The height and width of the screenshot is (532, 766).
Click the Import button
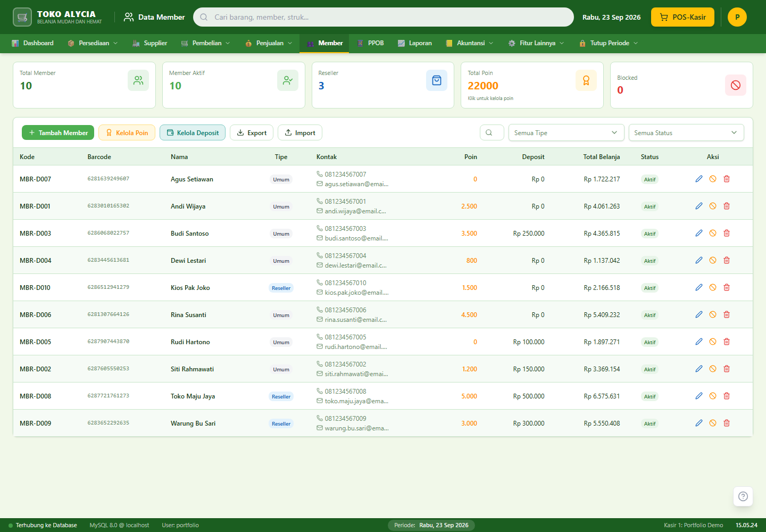[300, 132]
